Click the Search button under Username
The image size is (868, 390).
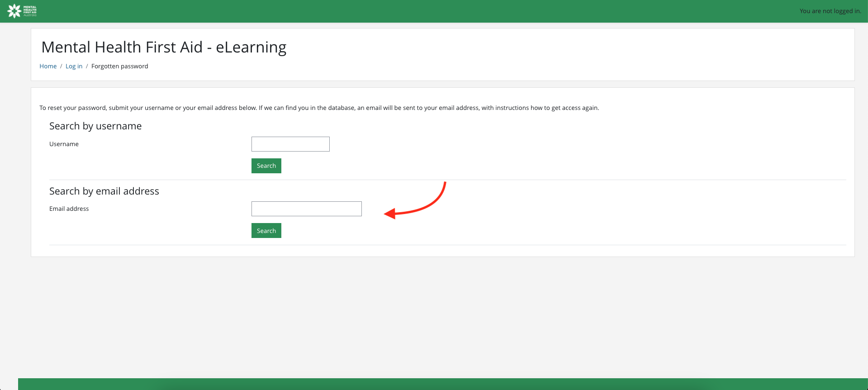pyautogui.click(x=266, y=166)
